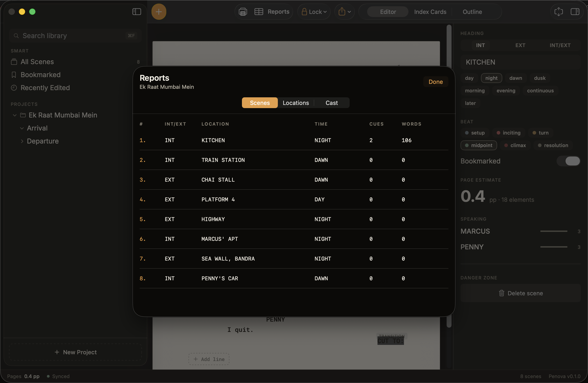Click the CUT TO: transition in script

tap(390, 341)
